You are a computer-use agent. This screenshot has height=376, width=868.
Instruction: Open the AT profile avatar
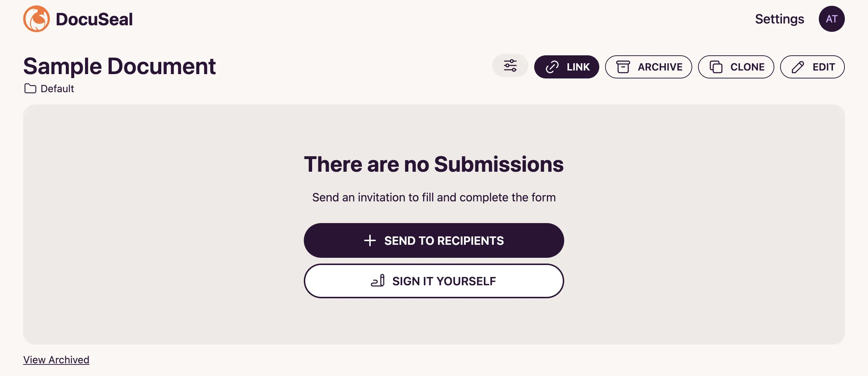pyautogui.click(x=831, y=19)
